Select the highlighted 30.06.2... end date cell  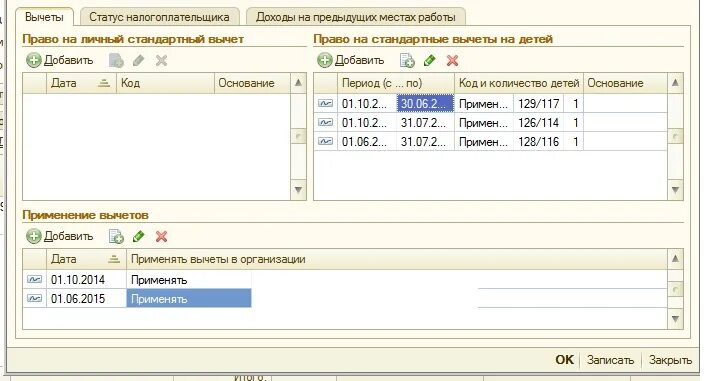click(425, 104)
